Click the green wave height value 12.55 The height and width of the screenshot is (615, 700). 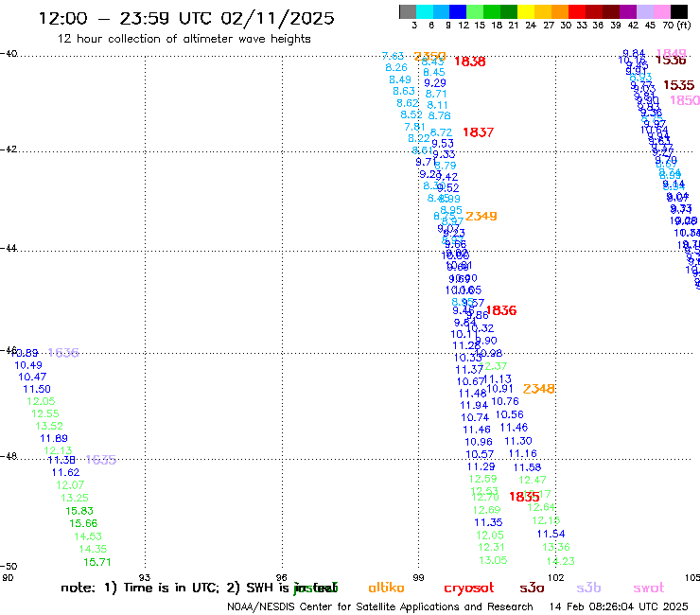(45, 414)
